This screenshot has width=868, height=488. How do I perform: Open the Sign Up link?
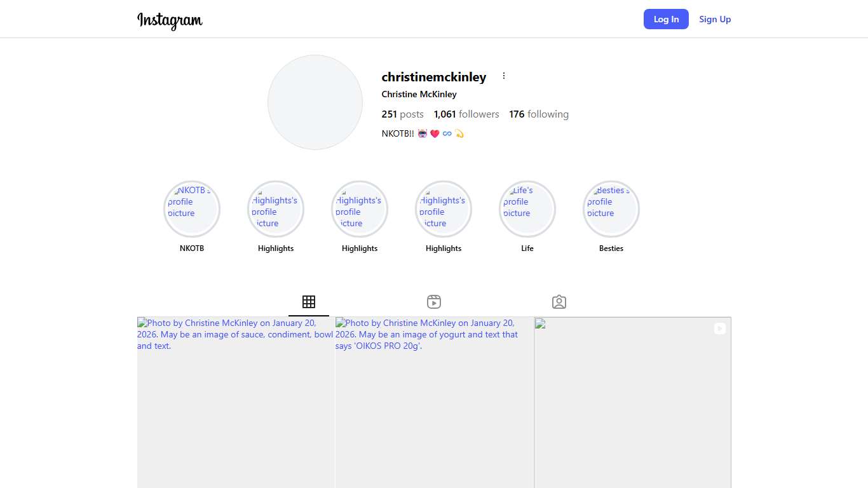(x=715, y=19)
